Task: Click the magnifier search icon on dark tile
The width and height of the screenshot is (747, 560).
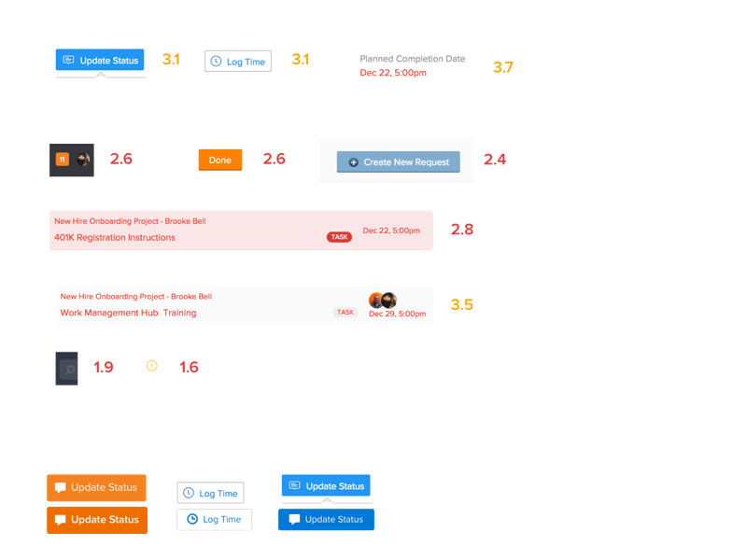Action: (x=68, y=370)
